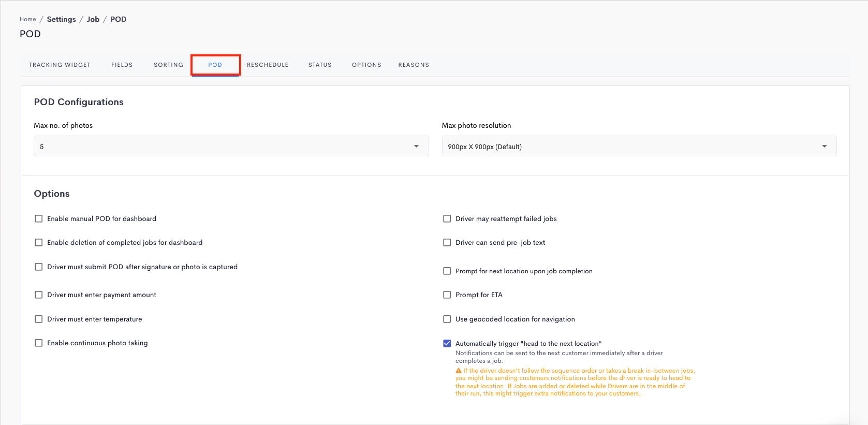Viewport: 868px width, 425px height.
Task: Click the Job breadcrumb link
Action: [93, 19]
